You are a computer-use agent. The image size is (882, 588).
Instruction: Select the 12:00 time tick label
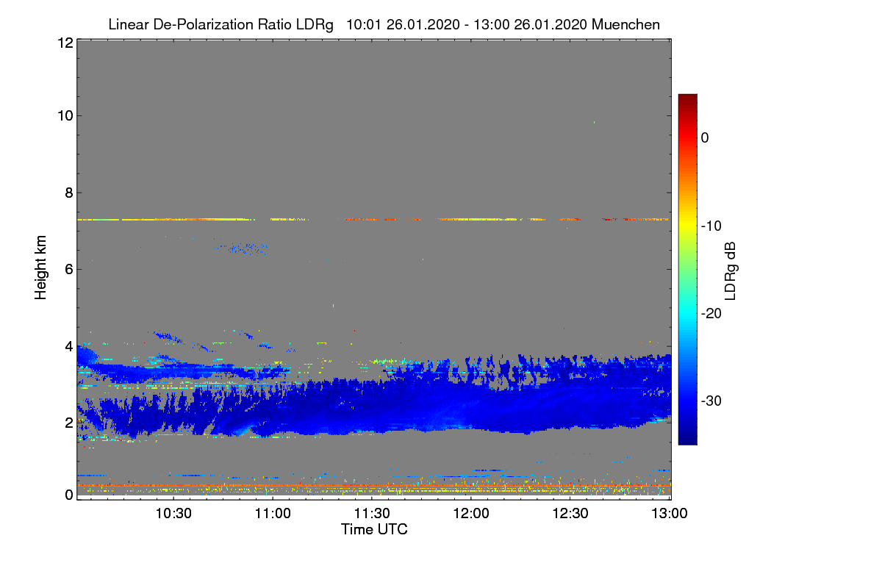471,514
